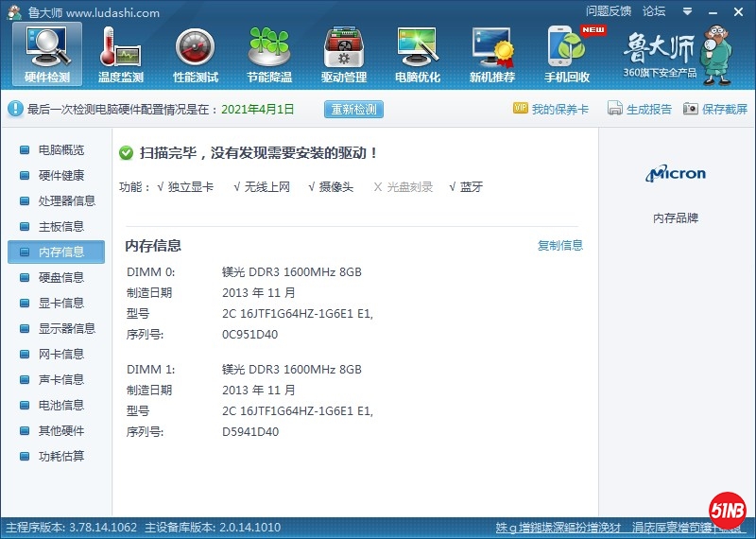This screenshot has width=756, height=539.
Task: Open 手机回收 phone recycling icon
Action: click(567, 53)
